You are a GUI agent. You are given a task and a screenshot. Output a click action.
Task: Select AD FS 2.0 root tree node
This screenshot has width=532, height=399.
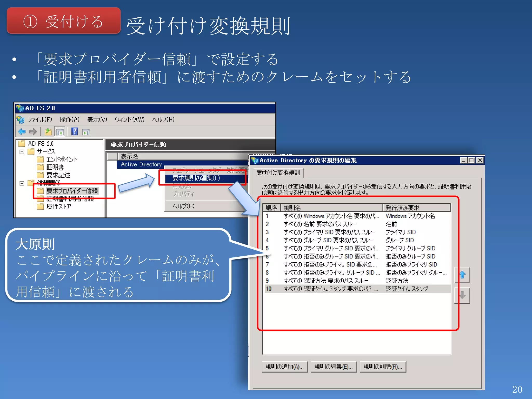[41, 144]
